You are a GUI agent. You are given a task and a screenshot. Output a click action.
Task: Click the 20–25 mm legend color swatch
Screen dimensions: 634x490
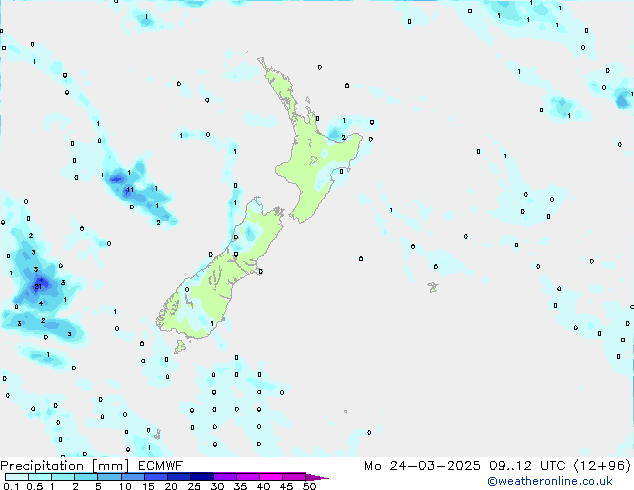179,477
